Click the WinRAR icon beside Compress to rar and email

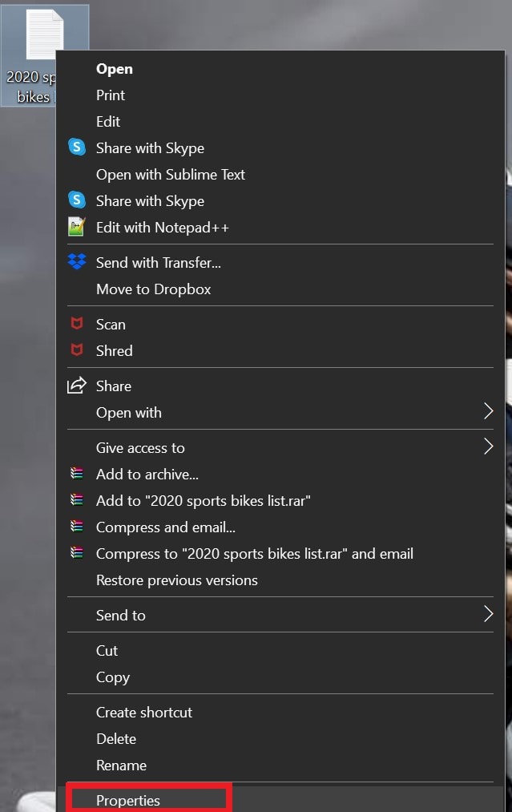coord(77,552)
